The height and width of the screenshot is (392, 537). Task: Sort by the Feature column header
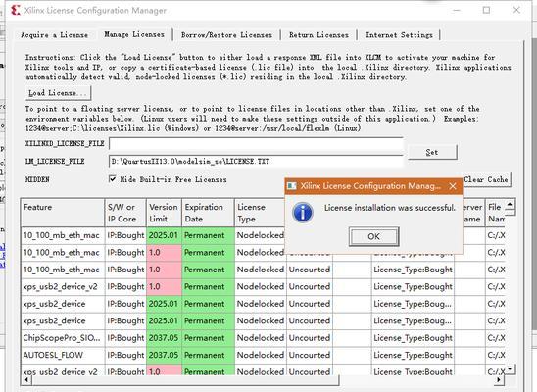[63, 213]
